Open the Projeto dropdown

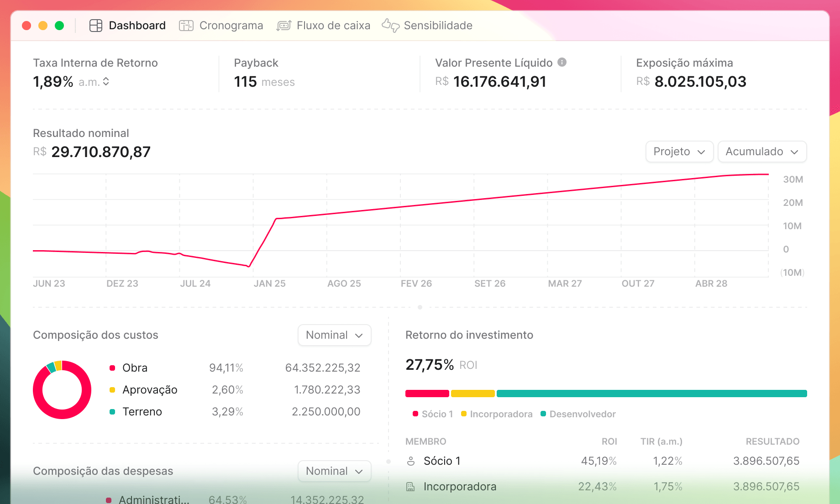point(679,152)
